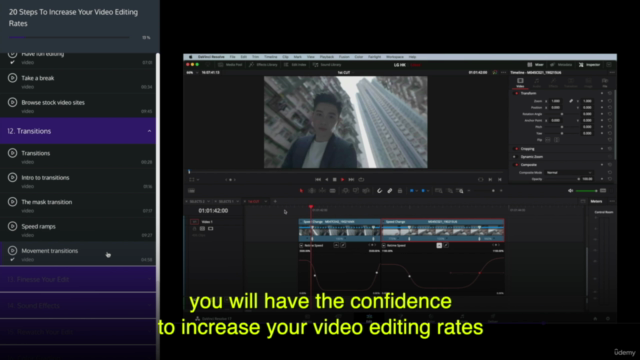Mute audio with the speaker icon
This screenshot has width=640, height=360.
pyautogui.click(x=571, y=191)
